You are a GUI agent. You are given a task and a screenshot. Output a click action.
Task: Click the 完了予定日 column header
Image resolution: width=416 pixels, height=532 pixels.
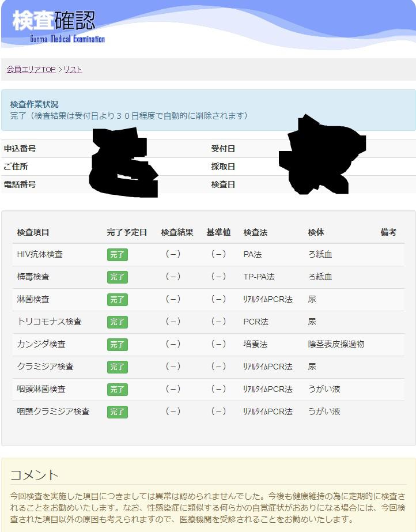(127, 232)
